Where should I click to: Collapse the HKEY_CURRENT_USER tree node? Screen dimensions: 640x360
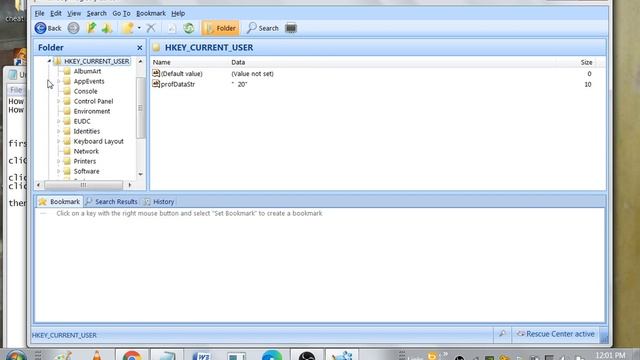(x=49, y=61)
